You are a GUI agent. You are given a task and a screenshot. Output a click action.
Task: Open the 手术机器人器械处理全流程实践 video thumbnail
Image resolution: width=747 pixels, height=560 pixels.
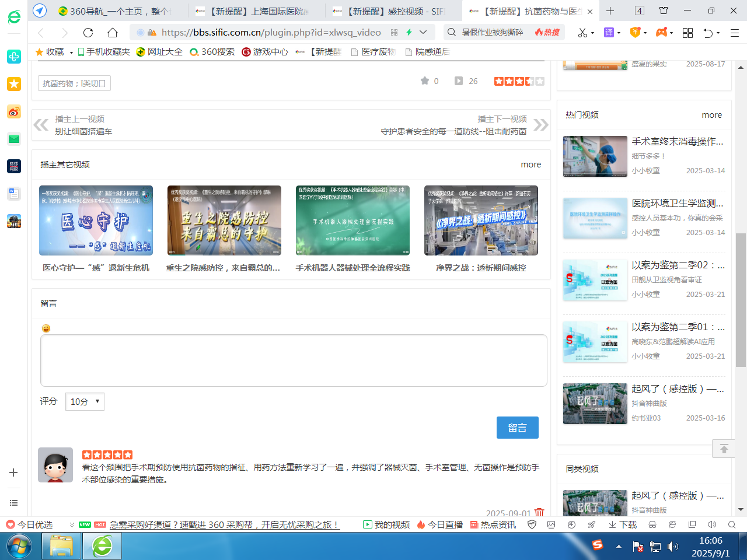(x=352, y=220)
